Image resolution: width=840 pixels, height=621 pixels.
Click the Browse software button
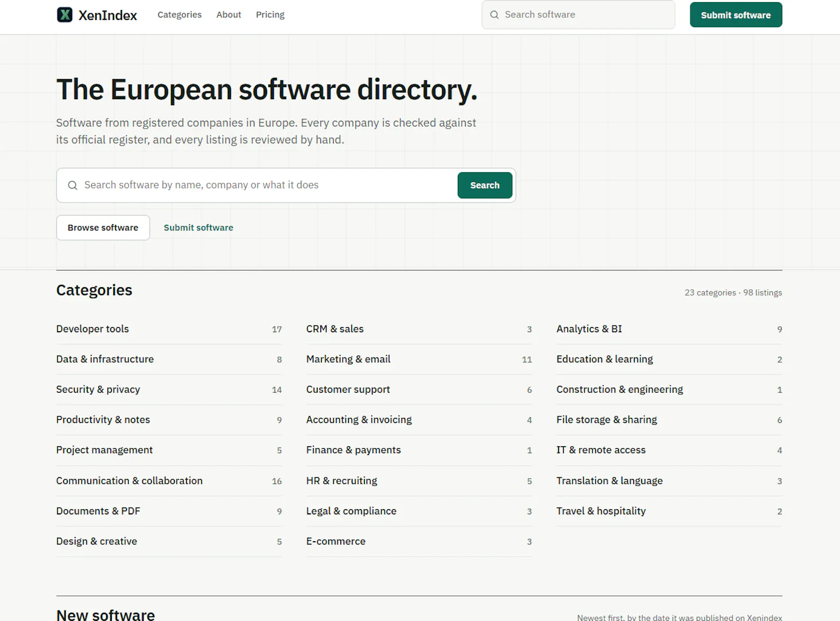pos(103,228)
